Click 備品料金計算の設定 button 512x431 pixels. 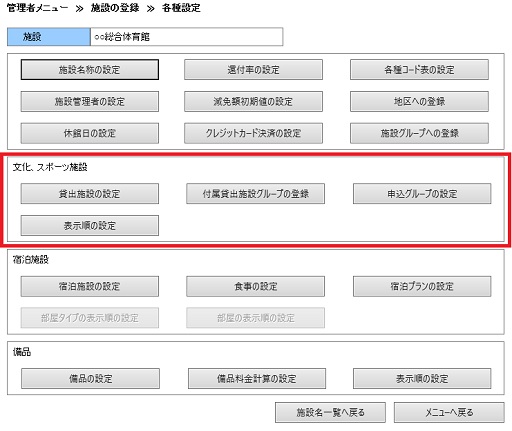[257, 379]
